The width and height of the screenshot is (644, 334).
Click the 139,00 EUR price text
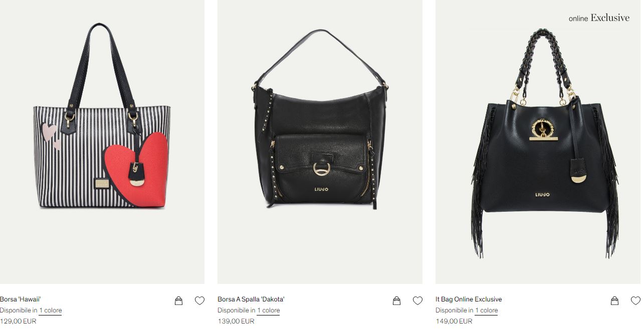pyautogui.click(x=236, y=321)
